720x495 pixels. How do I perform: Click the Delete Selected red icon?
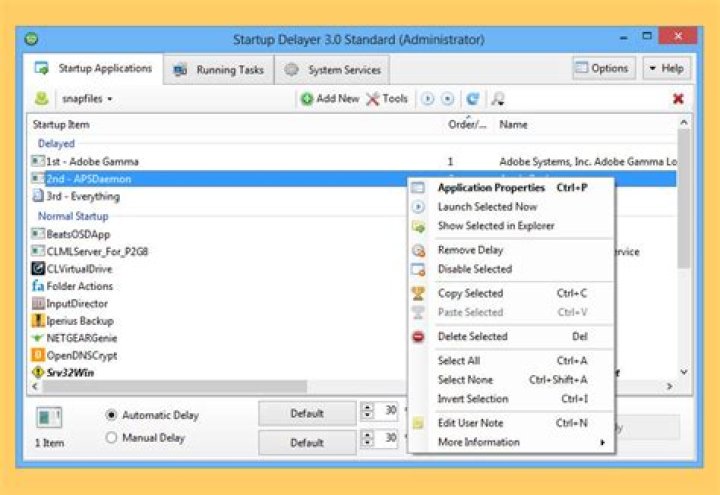(x=418, y=337)
